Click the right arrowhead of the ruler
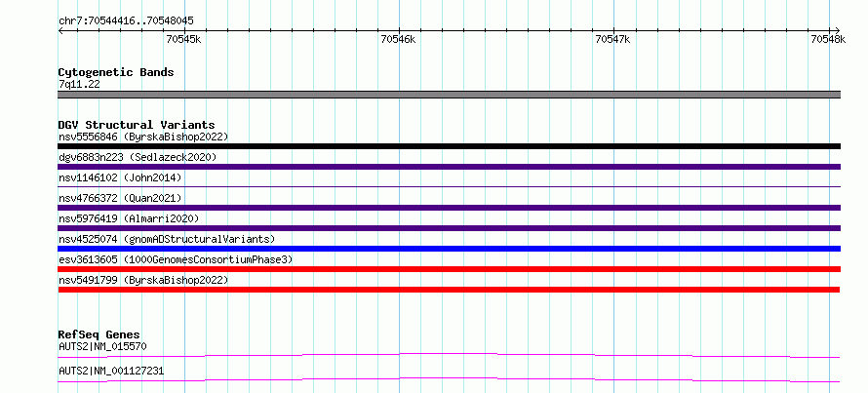The height and width of the screenshot is (393, 868). pos(838,30)
